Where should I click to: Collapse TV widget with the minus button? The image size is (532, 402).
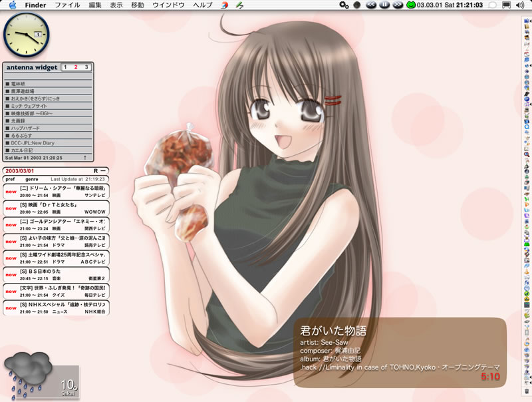104,171
